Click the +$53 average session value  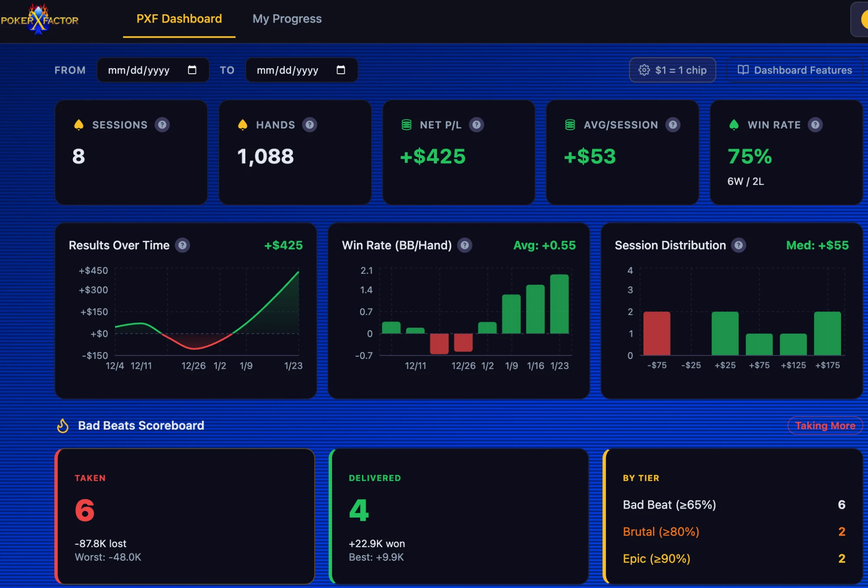[590, 156]
